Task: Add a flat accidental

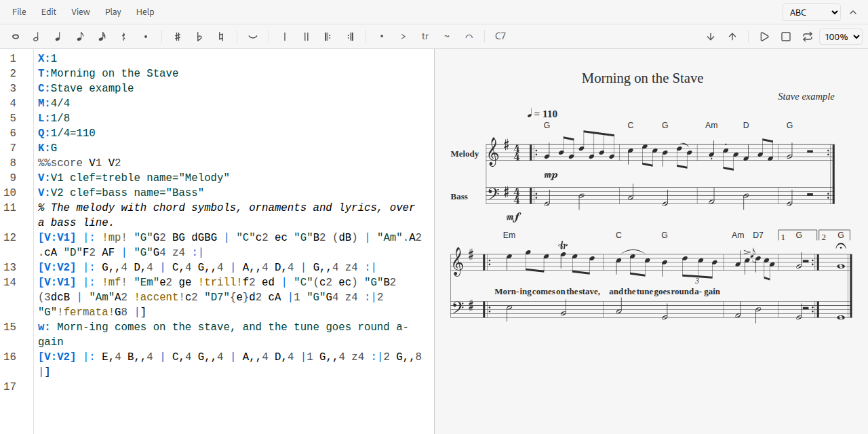Action: [x=199, y=37]
